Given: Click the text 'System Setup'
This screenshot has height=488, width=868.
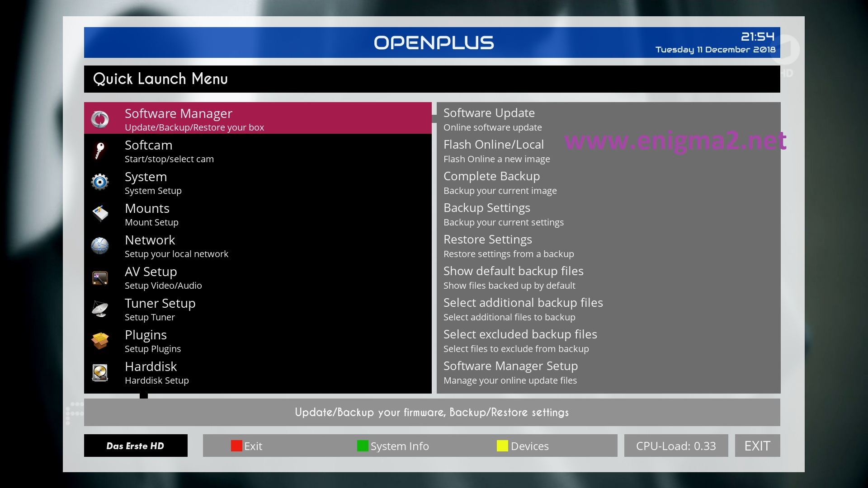Looking at the screenshot, I should coord(153,191).
